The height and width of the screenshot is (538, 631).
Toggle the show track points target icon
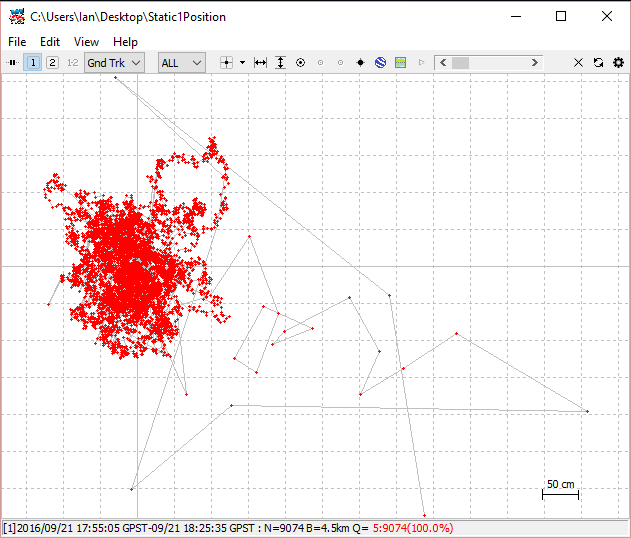pos(300,63)
